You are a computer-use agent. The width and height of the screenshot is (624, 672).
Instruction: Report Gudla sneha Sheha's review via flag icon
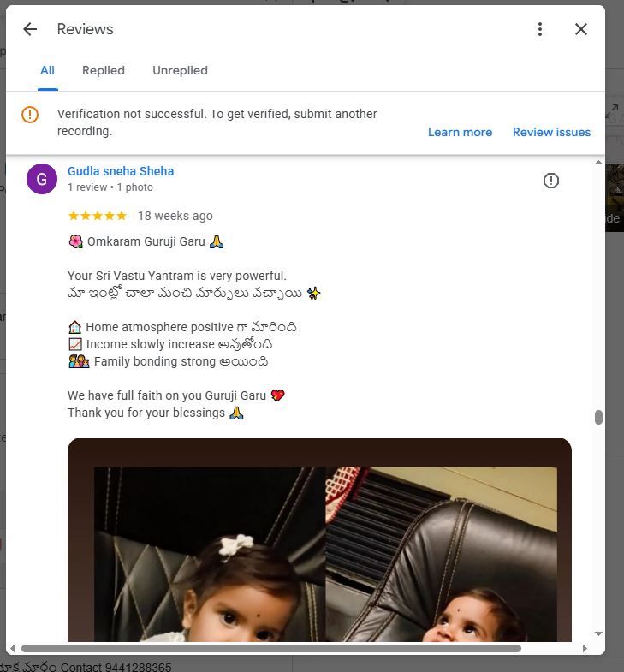click(551, 181)
